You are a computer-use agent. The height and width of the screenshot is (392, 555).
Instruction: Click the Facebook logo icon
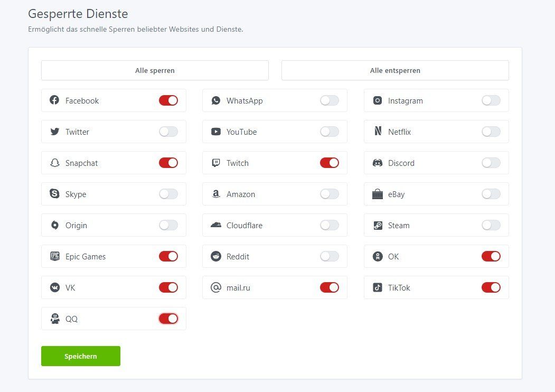(54, 100)
